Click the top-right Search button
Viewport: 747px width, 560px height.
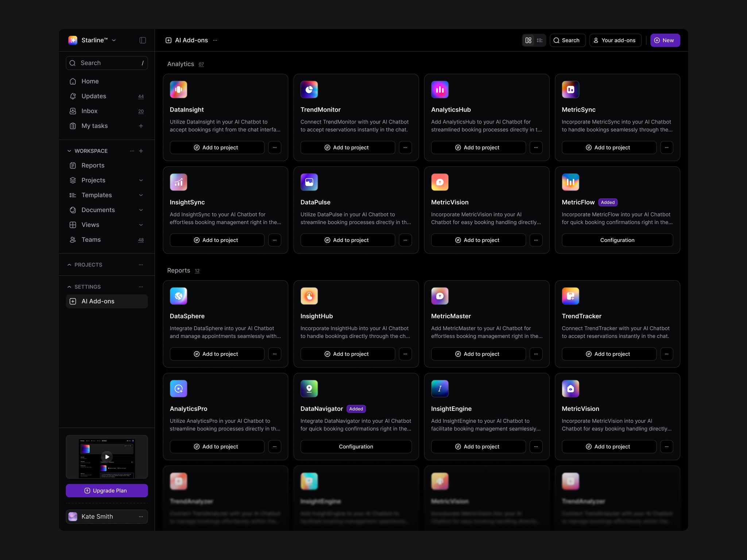click(x=567, y=40)
